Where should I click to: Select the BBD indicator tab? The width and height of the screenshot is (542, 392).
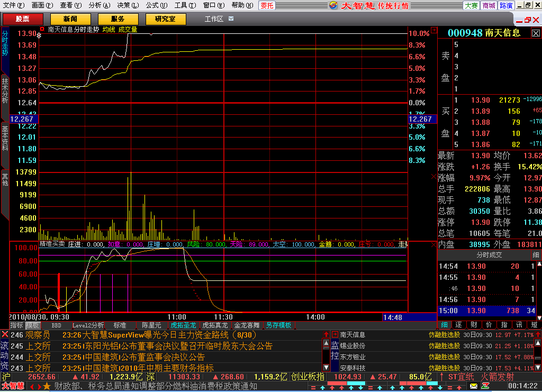click(56, 325)
